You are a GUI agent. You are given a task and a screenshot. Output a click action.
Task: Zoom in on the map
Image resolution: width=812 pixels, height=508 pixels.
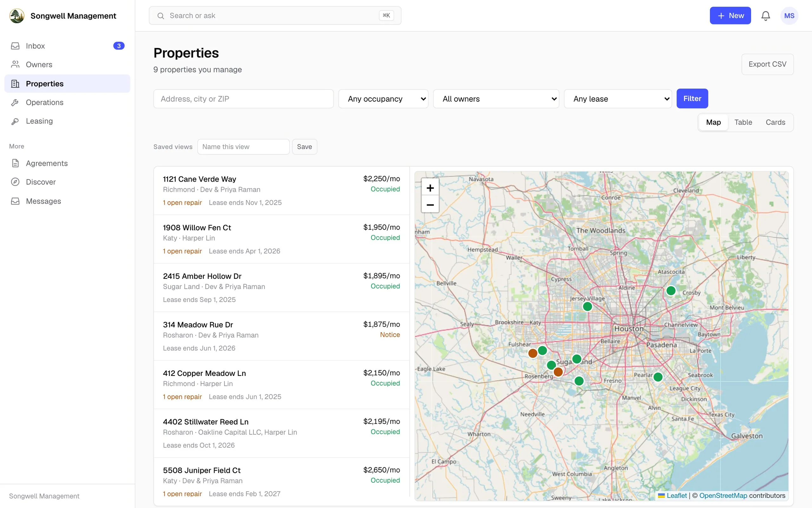[430, 188]
